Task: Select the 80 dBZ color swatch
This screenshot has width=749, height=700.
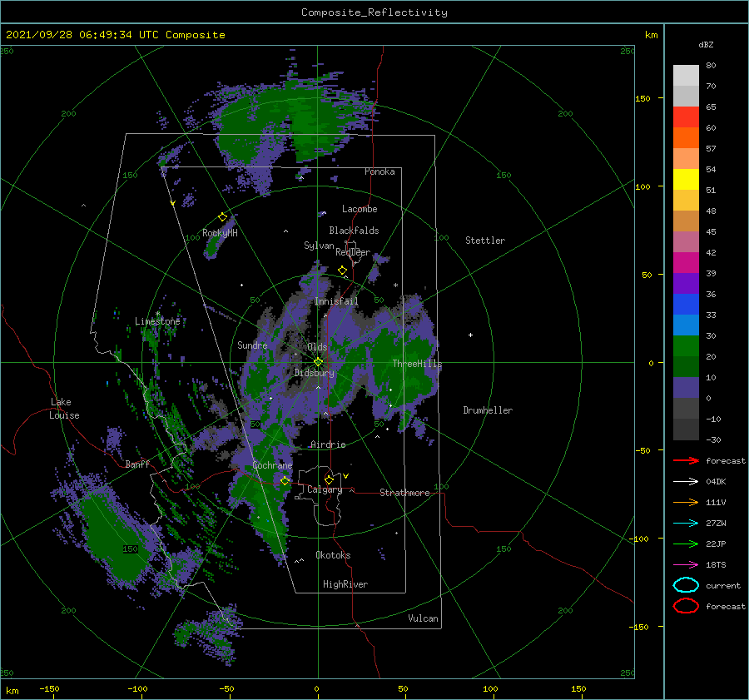Action: click(686, 75)
